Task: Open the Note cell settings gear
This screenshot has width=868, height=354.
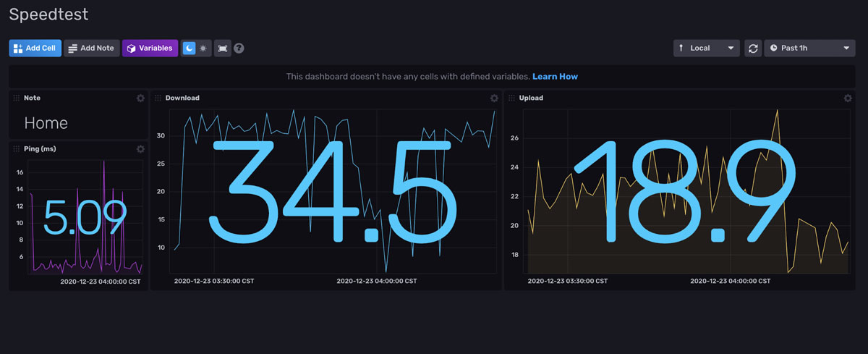Action: (140, 98)
